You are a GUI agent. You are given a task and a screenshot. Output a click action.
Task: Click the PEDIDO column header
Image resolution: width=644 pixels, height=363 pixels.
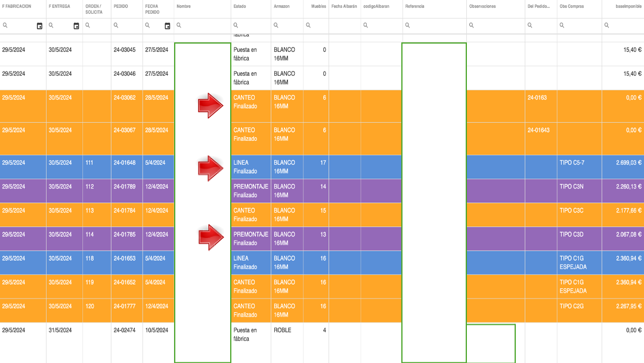(x=121, y=7)
